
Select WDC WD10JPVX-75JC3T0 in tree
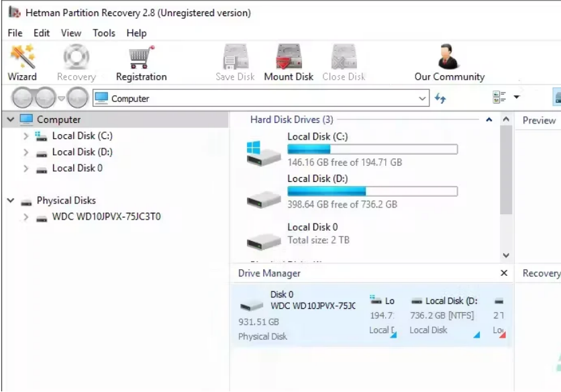pyautogui.click(x=106, y=217)
